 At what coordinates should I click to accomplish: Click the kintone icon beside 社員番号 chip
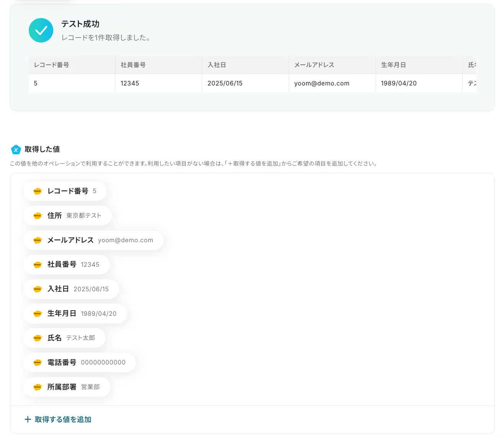pyautogui.click(x=38, y=265)
